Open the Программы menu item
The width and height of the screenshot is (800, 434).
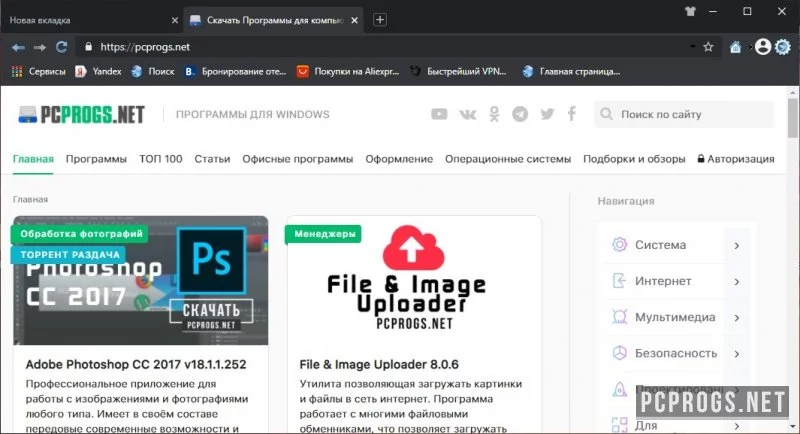[96, 159]
